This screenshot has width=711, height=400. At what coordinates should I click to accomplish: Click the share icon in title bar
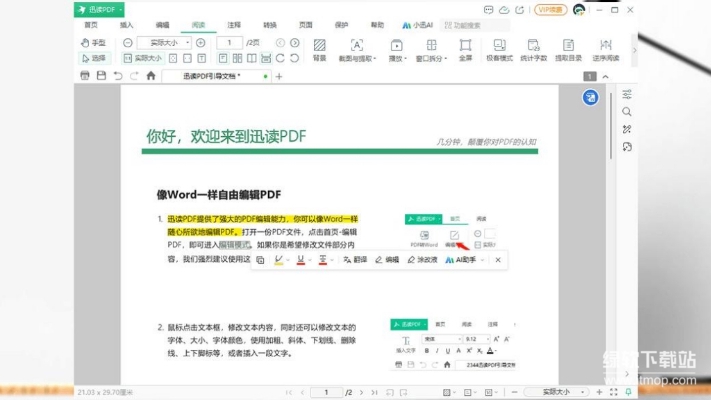click(x=520, y=10)
